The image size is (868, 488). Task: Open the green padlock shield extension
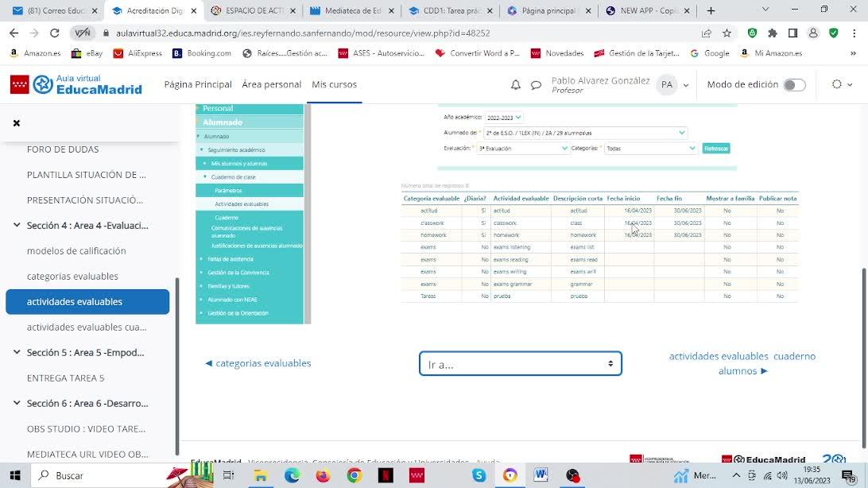click(752, 33)
